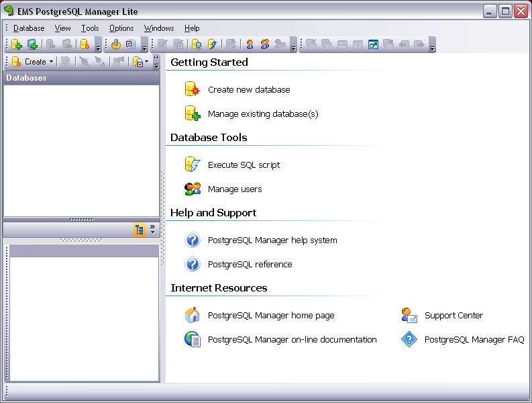Open the window toolbar overflow options arrow
The width and height of the screenshot is (532, 403).
point(432,48)
